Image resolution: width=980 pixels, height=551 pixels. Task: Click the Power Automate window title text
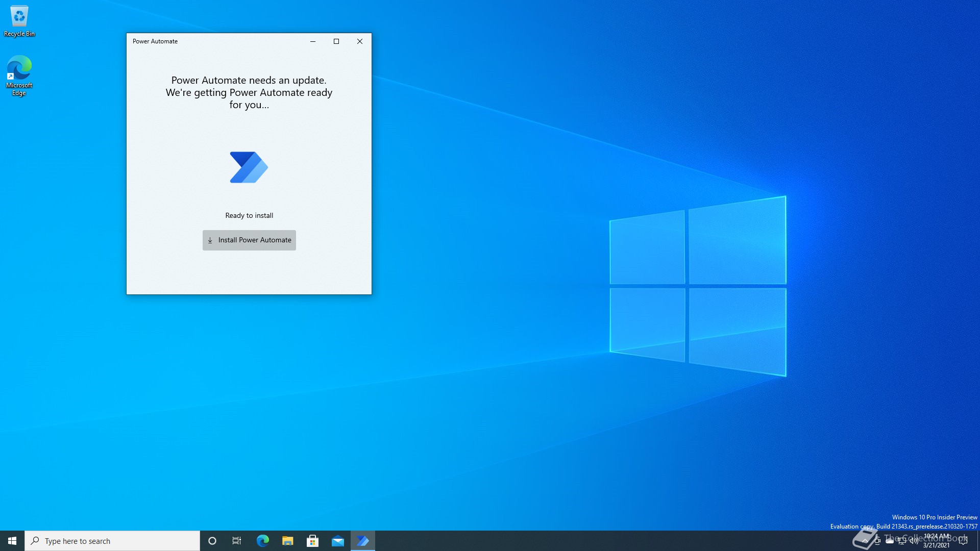155,41
